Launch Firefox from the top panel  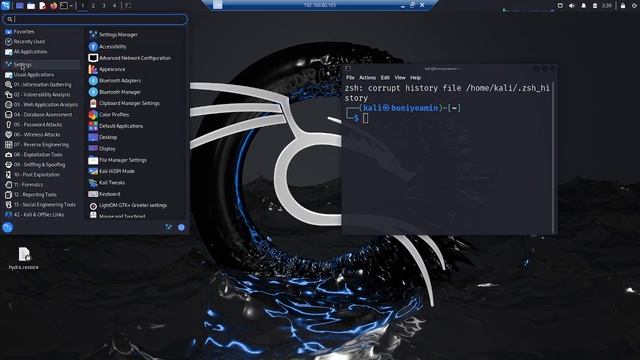pyautogui.click(x=53, y=6)
